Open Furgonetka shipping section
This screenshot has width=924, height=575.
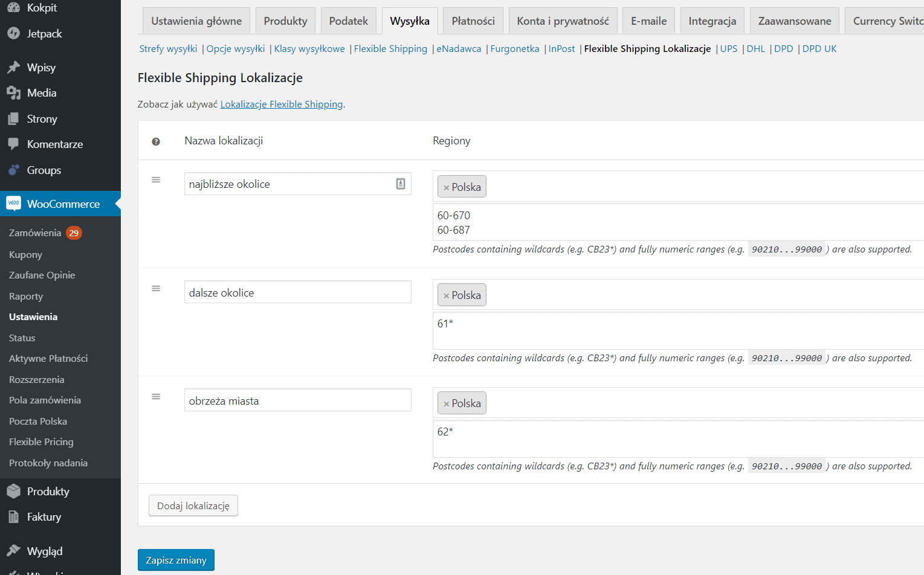click(x=515, y=49)
